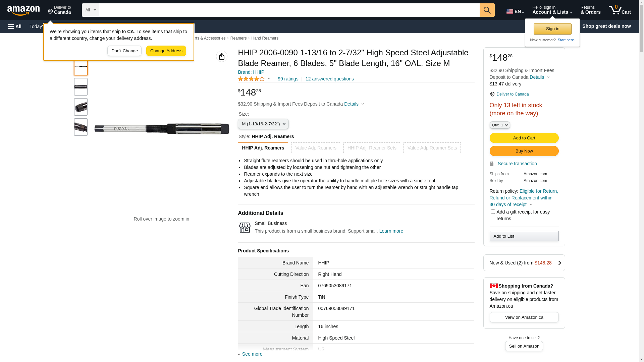The height and width of the screenshot is (362, 644).
Task: Click into the Amazon search field
Action: (x=289, y=10)
